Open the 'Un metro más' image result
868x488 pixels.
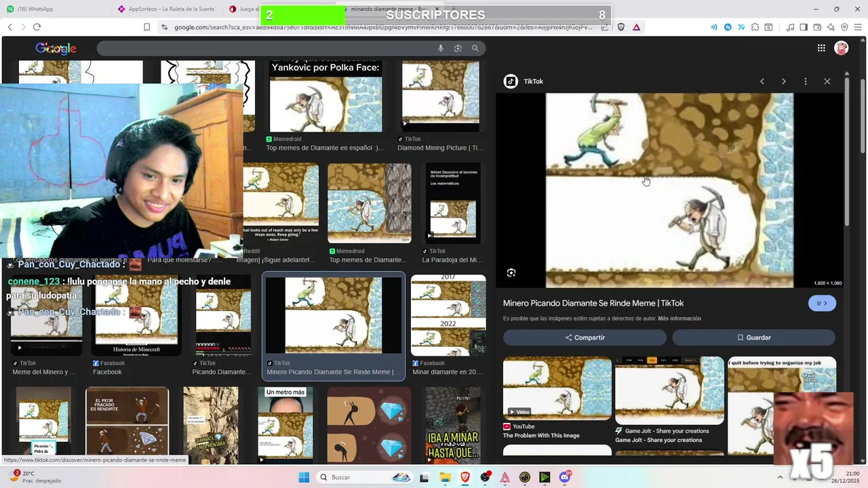coord(285,425)
